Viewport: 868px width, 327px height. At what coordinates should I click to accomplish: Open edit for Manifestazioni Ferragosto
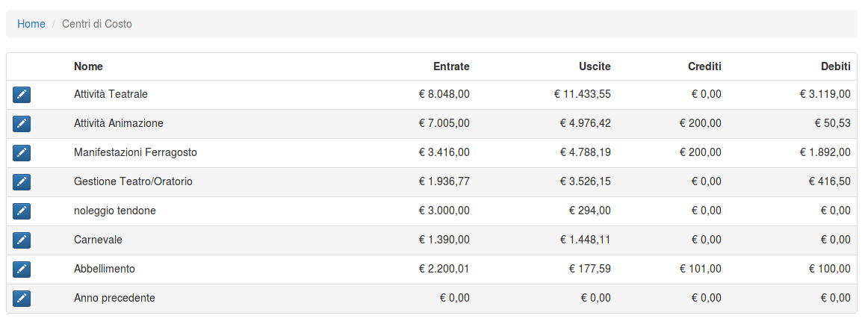[22, 153]
